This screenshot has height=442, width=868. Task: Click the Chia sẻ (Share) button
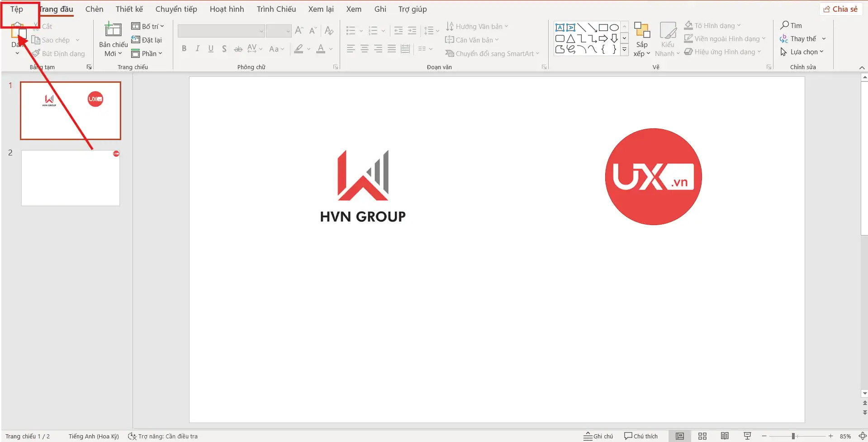coord(840,9)
